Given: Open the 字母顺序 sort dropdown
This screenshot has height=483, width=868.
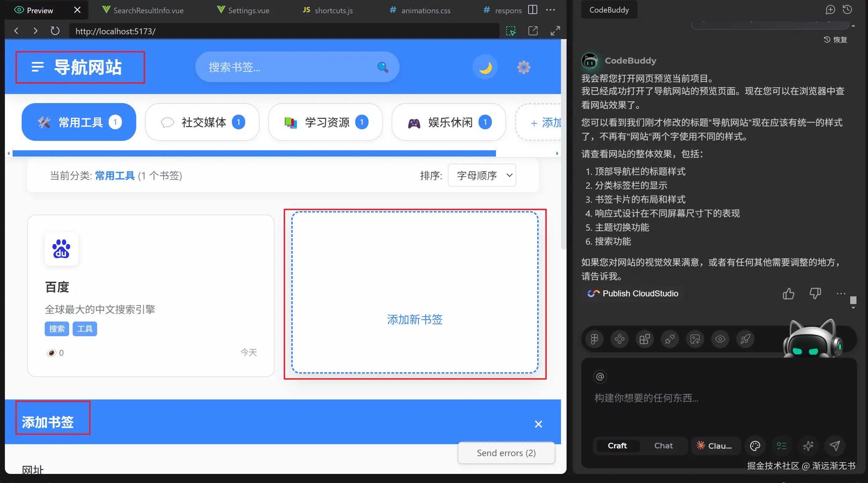Looking at the screenshot, I should (482, 175).
